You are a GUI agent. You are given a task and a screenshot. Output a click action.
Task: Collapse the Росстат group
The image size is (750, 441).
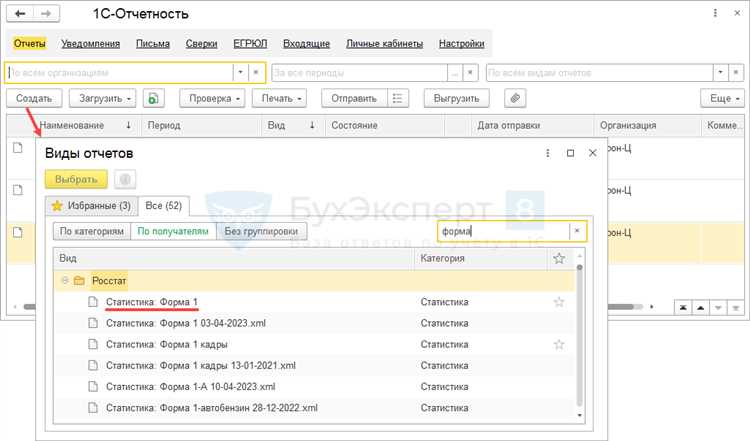pyautogui.click(x=65, y=280)
